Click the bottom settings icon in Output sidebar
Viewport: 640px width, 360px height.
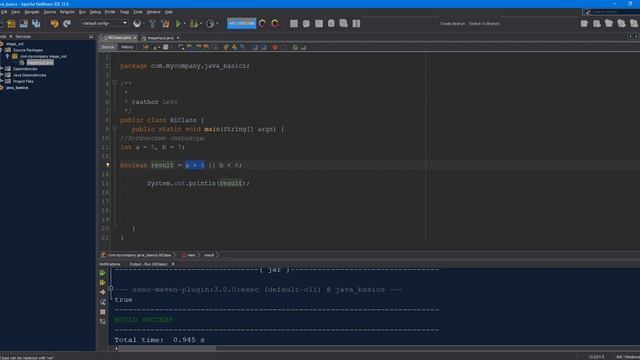click(102, 322)
